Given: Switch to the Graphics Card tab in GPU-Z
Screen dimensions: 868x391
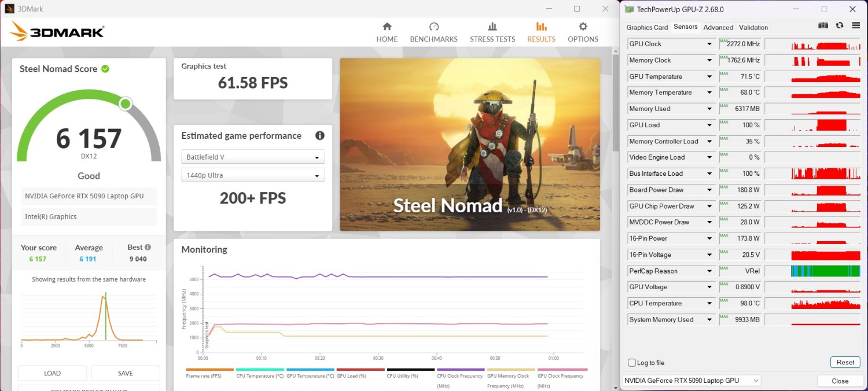Looking at the screenshot, I should tap(647, 27).
